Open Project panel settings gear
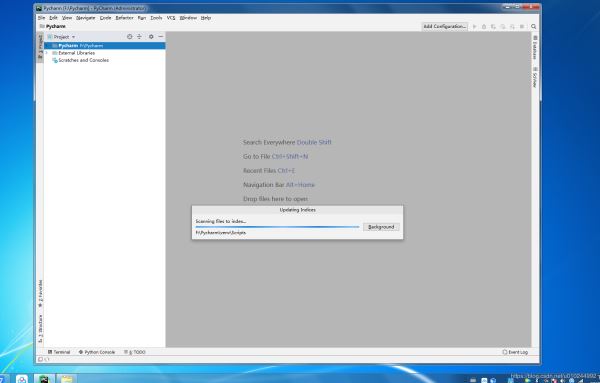The width and height of the screenshot is (600, 383). tap(151, 37)
